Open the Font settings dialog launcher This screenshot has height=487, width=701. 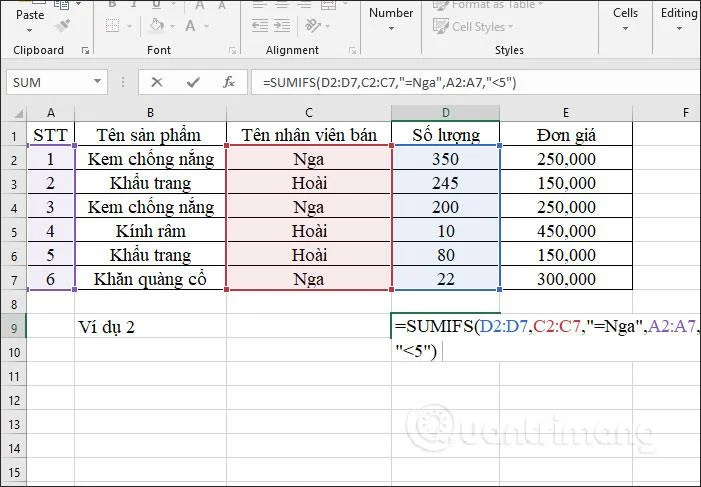click(x=232, y=51)
